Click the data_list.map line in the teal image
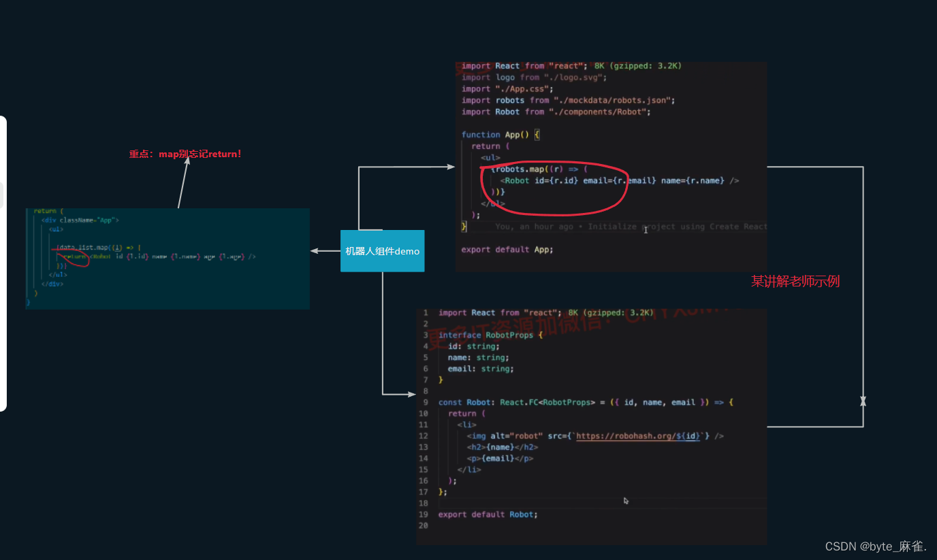Screen dimensions: 937x560 tap(98, 248)
